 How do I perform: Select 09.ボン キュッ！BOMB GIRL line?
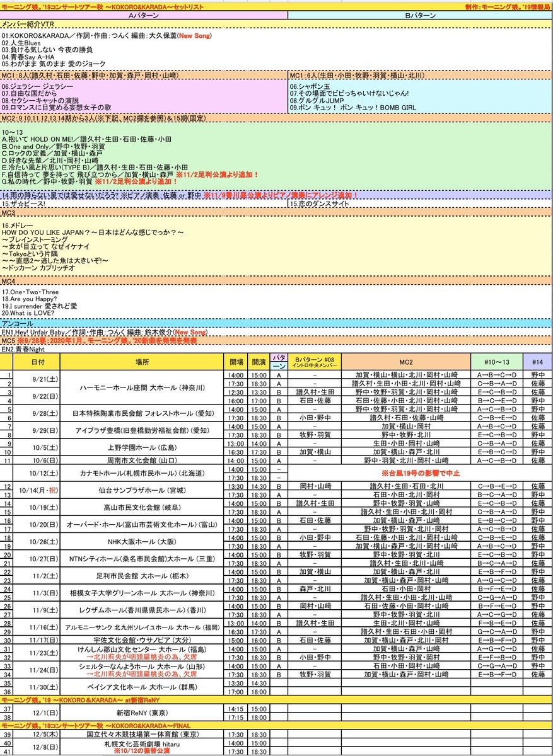pyautogui.click(x=352, y=108)
